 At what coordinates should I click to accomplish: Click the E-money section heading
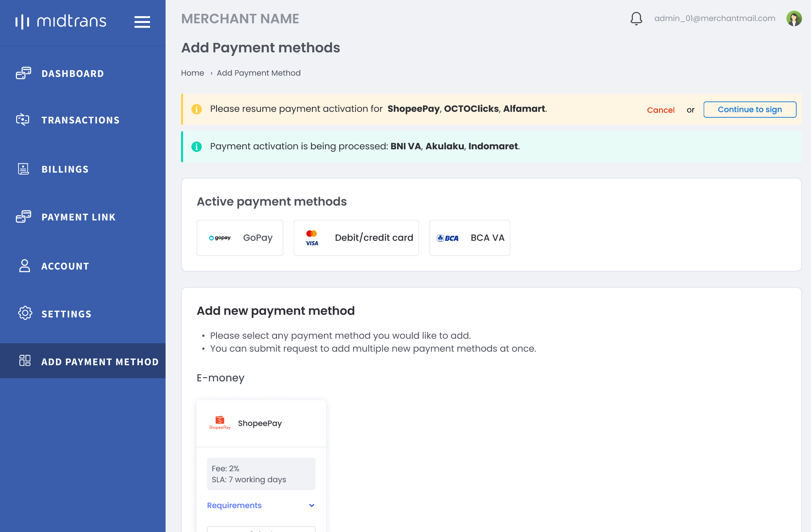[x=221, y=378]
